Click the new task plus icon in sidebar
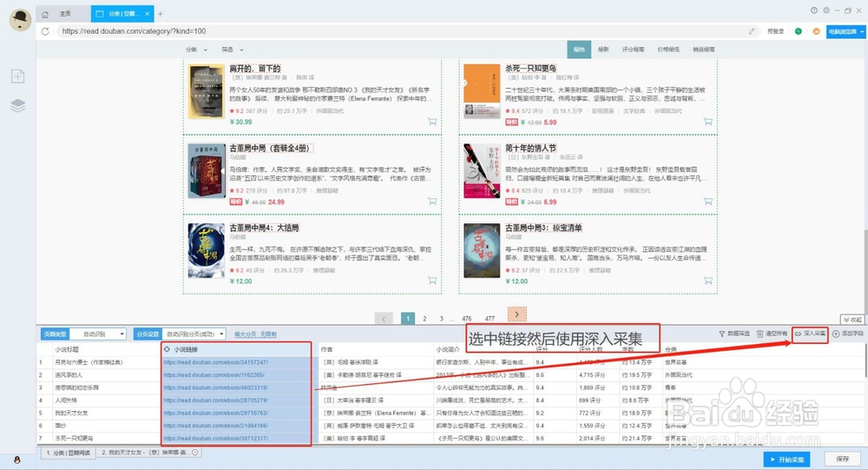The height and width of the screenshot is (470, 868). coord(17,76)
